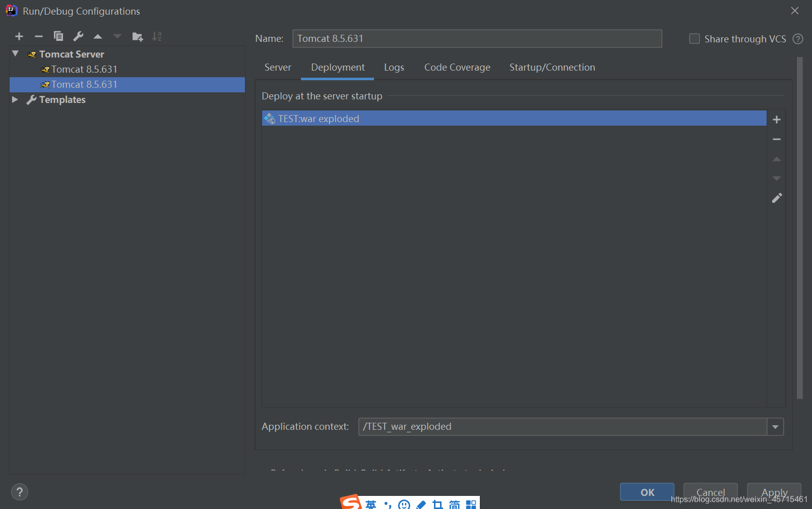Click the help icon beside Share through VCS
This screenshot has height=509, width=812.
click(798, 39)
